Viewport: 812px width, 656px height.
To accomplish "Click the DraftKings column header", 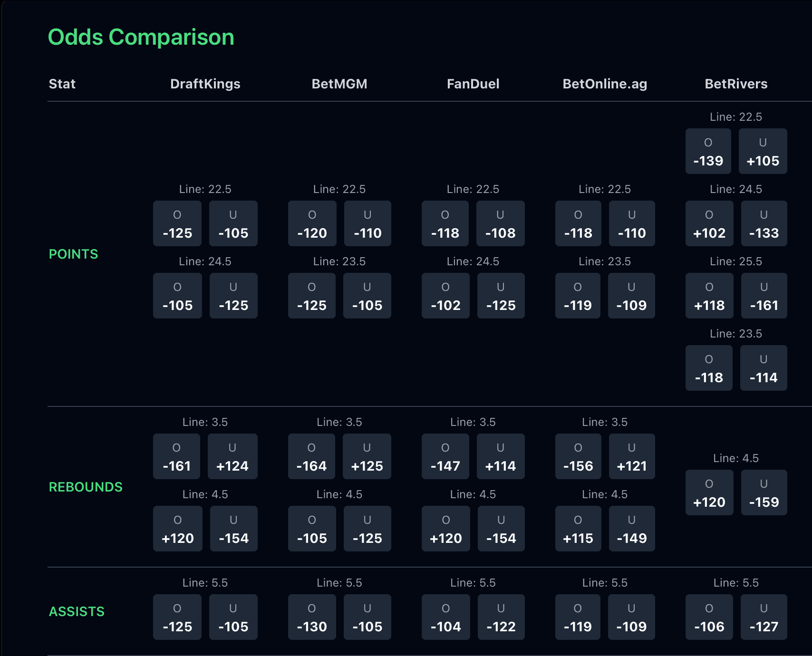I will pos(205,84).
